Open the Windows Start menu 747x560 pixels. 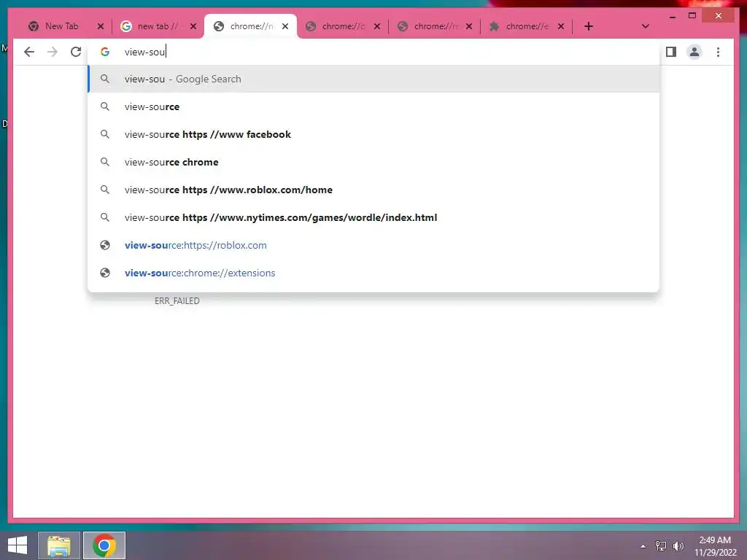(18, 545)
